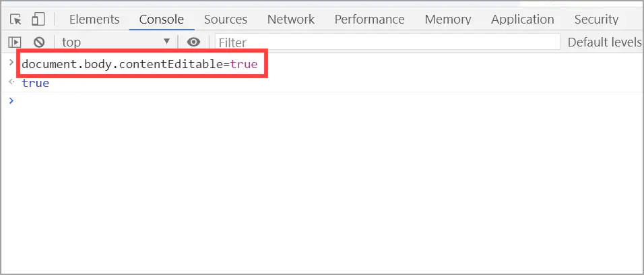Image resolution: width=644 pixels, height=275 pixels.
Task: Switch to the Memory tab
Action: (x=448, y=20)
